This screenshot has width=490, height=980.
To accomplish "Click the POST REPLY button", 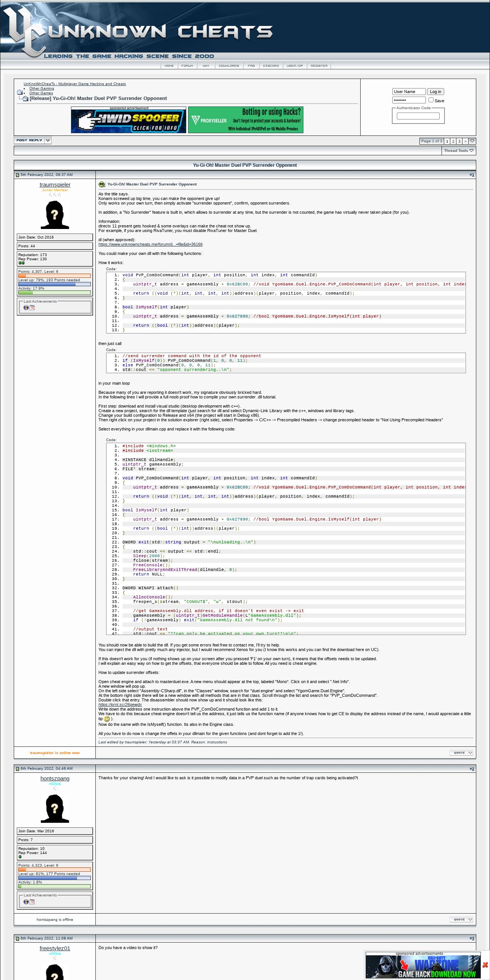I will [29, 140].
